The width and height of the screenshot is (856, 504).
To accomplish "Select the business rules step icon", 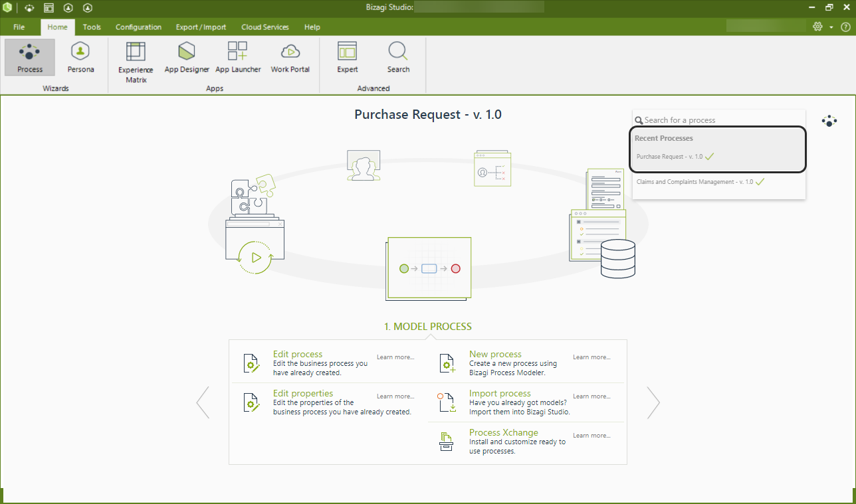I will [x=492, y=169].
